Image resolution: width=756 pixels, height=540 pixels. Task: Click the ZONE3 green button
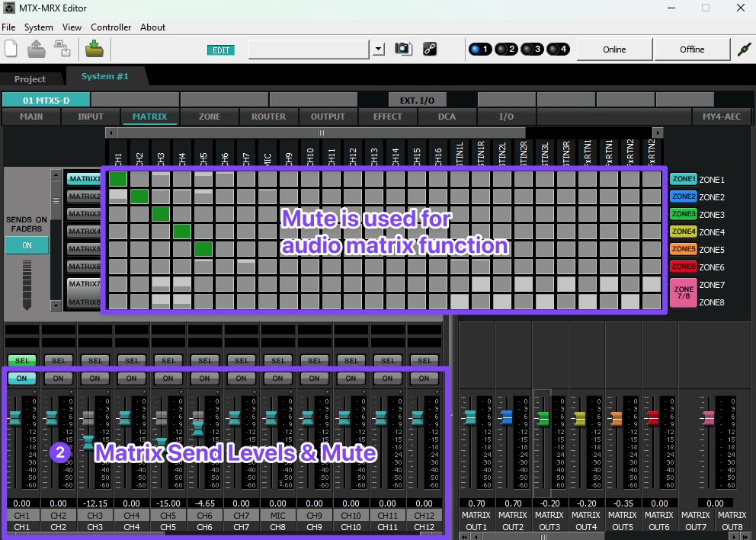point(683,214)
